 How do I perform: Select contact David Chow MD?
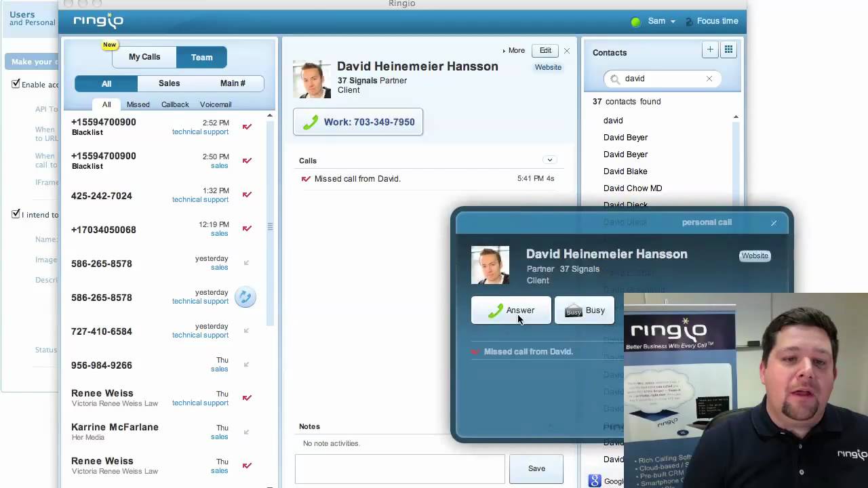pos(633,188)
